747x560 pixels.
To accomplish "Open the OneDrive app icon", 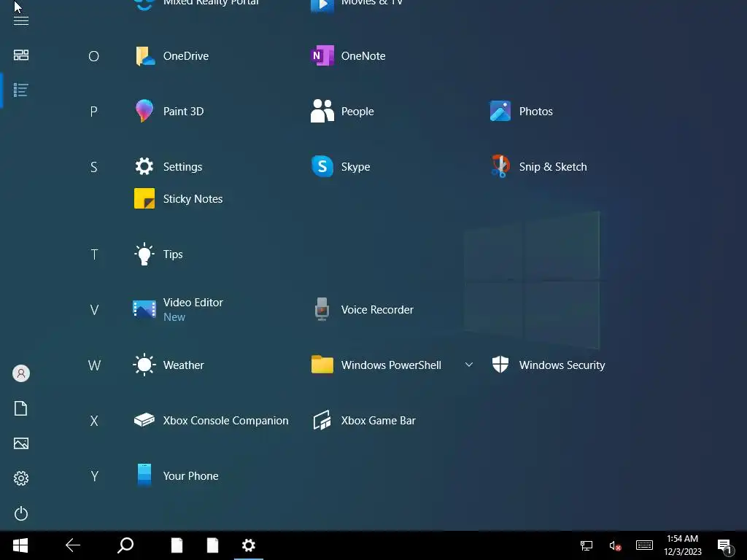I will 145,56.
